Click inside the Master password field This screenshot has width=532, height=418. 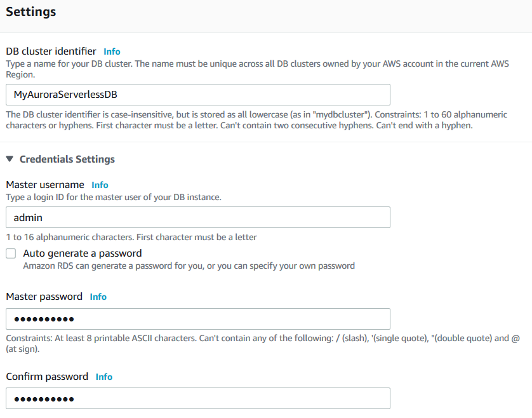pos(198,319)
